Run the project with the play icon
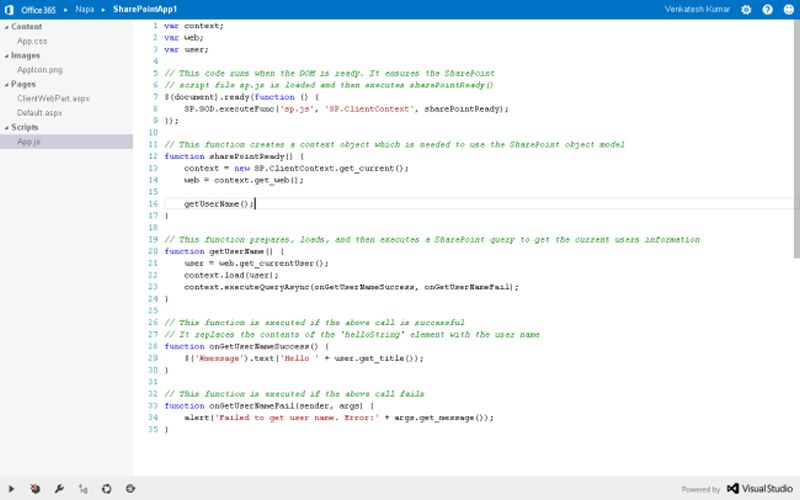The width and height of the screenshot is (800, 500). click(11, 489)
